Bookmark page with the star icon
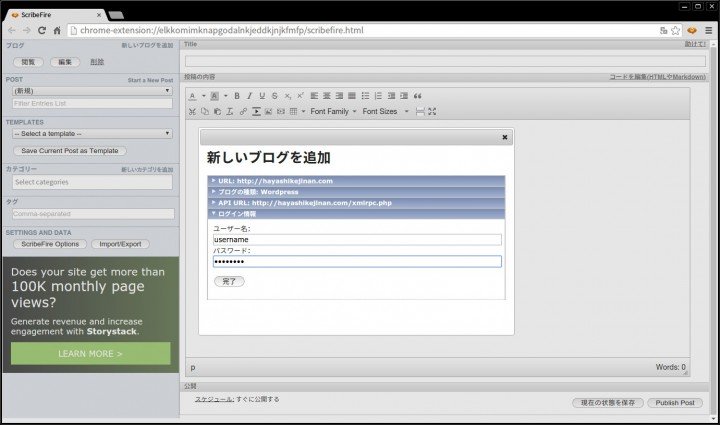720x425 pixels. (676, 31)
